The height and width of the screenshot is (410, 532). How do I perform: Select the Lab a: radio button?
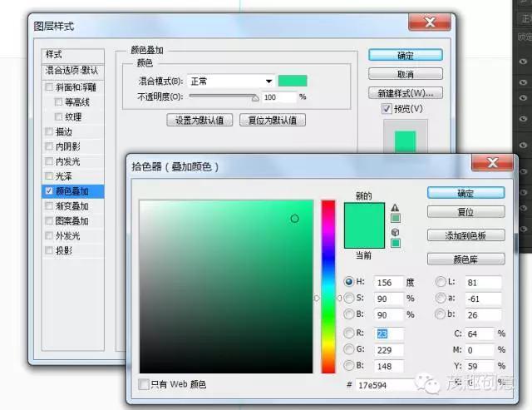(x=441, y=298)
